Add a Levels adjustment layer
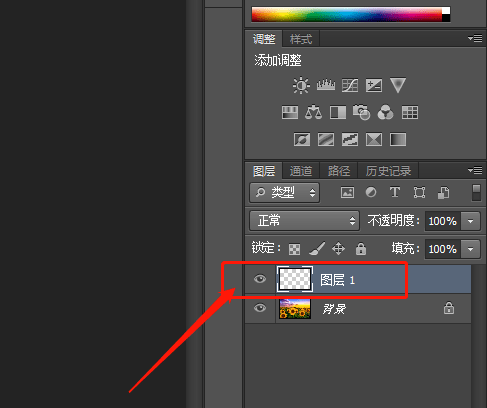 [326, 85]
